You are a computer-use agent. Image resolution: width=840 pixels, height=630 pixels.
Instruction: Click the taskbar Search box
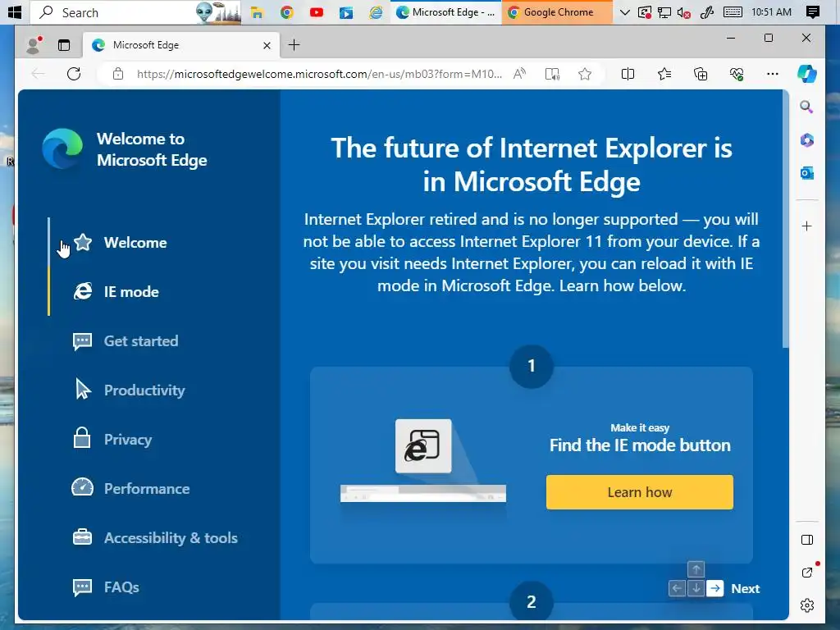click(135, 12)
